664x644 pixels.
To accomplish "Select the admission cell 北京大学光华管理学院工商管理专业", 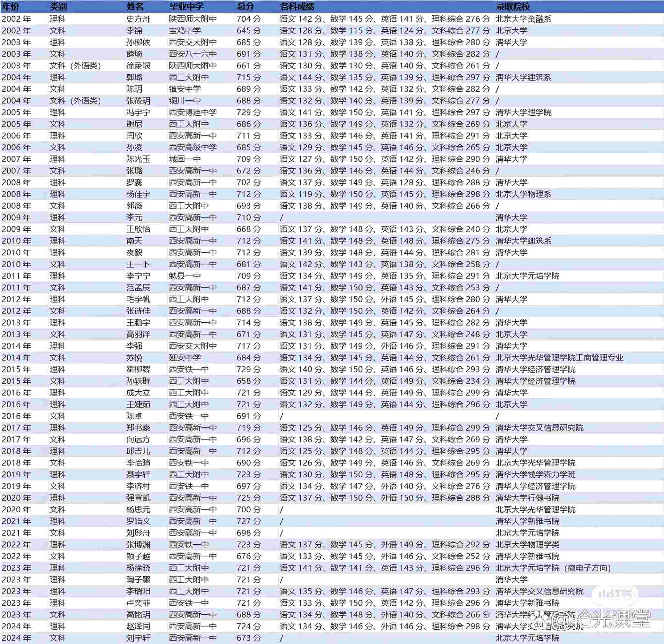I will pyautogui.click(x=560, y=358).
